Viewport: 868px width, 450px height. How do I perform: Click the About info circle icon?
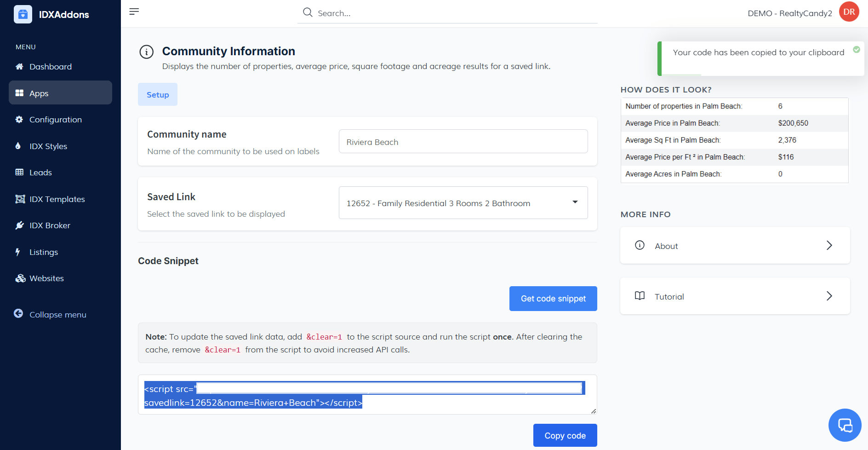pyautogui.click(x=640, y=245)
